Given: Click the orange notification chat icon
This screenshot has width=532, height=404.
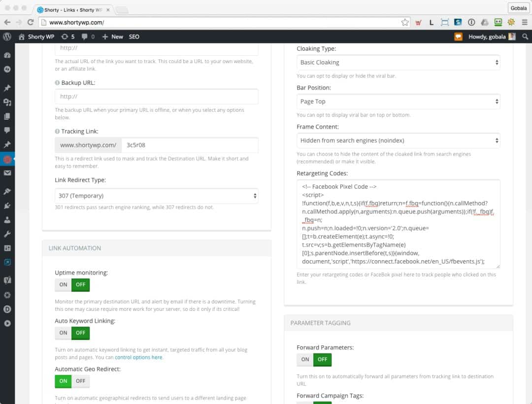Looking at the screenshot, I should click(x=458, y=36).
